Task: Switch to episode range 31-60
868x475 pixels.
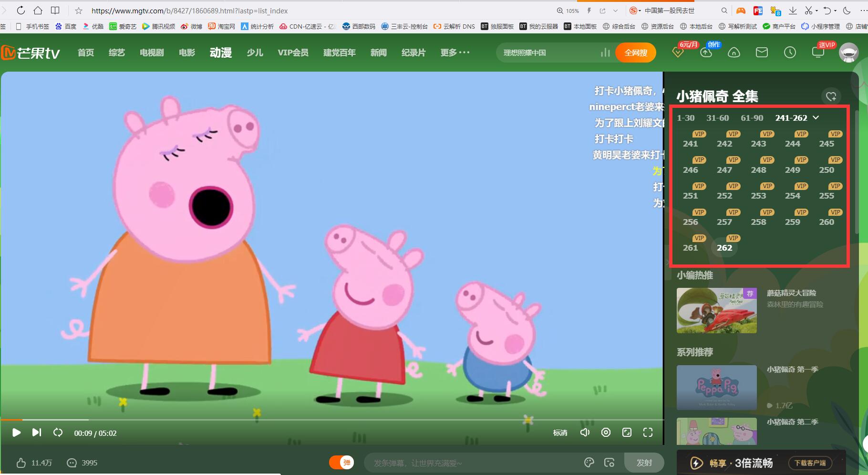Action: click(718, 118)
